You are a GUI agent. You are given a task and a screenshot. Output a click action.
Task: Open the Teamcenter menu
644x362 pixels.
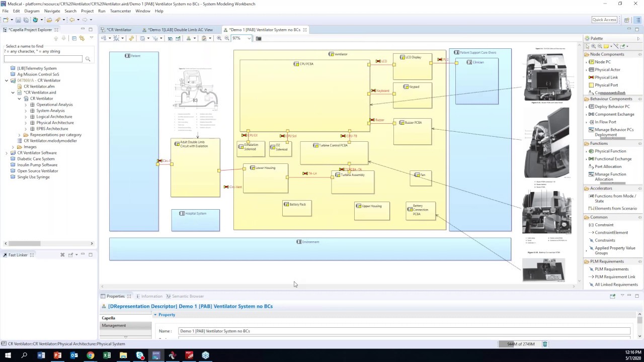click(x=120, y=11)
